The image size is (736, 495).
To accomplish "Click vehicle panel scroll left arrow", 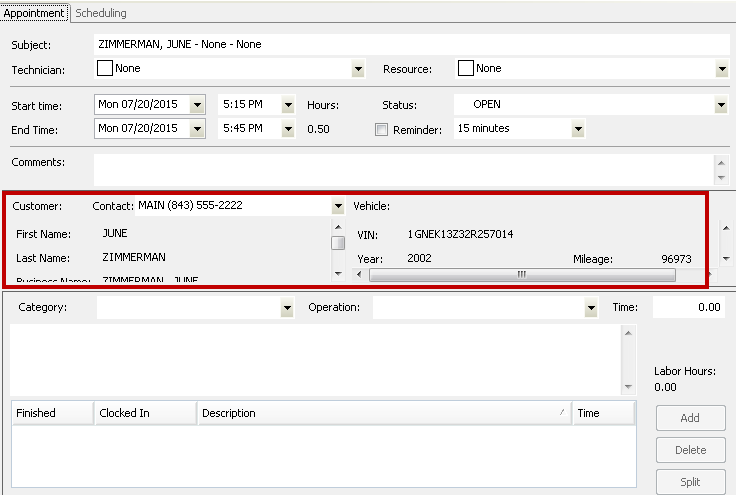I will point(360,274).
